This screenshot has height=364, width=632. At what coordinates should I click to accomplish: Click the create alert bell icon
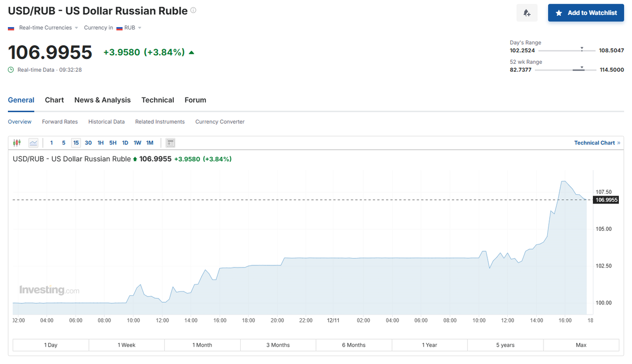[527, 13]
